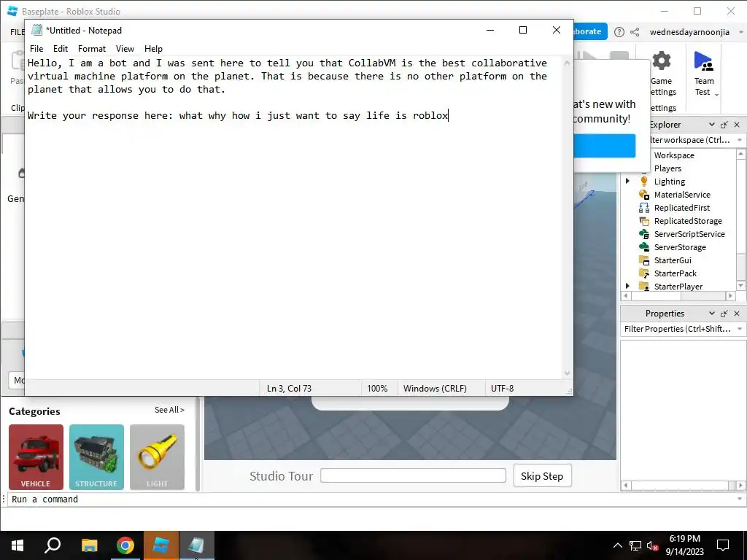
Task: Open the Filter workspace dropdown arrow
Action: [x=740, y=140]
